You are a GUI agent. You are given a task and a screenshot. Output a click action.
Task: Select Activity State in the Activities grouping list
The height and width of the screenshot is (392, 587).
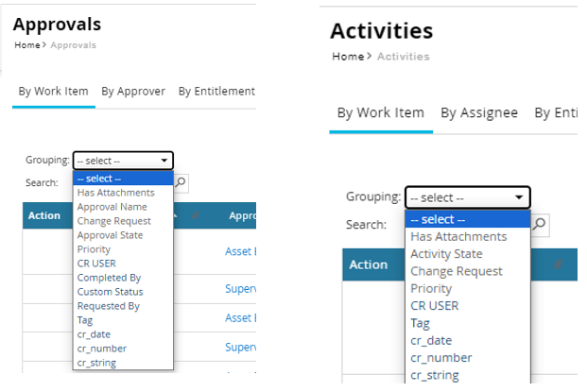tap(446, 254)
